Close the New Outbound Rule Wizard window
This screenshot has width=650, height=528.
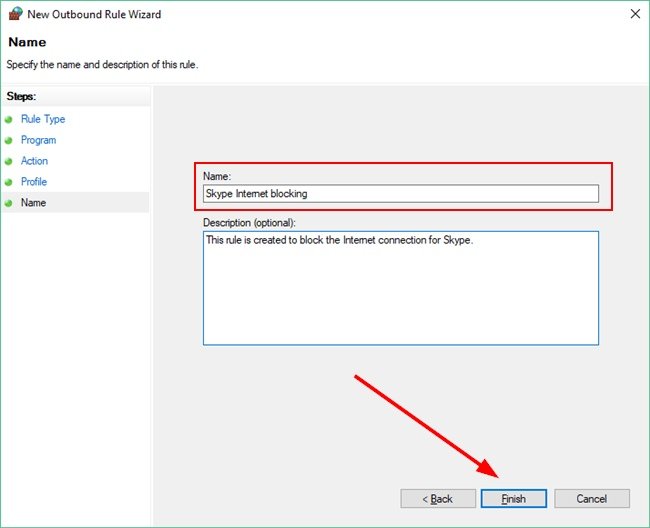[635, 14]
